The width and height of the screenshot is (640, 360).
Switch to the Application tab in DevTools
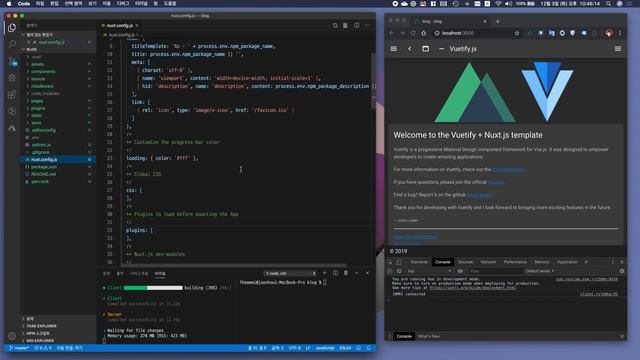(567, 262)
